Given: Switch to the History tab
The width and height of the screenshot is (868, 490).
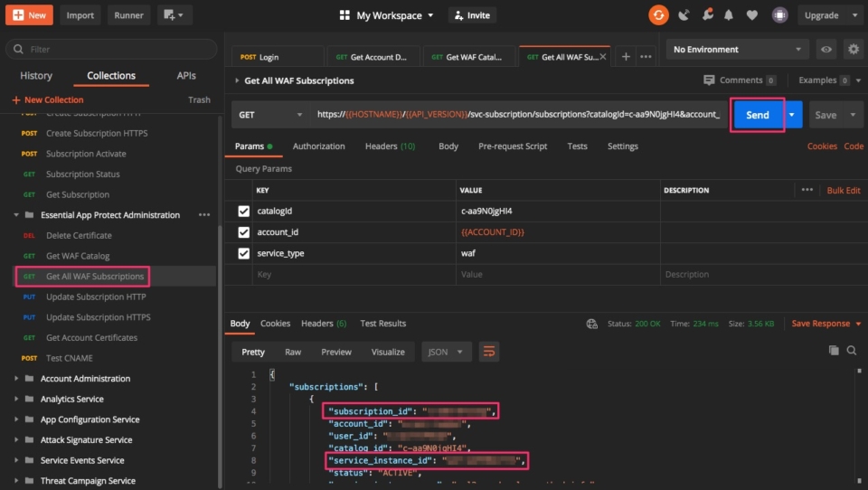Looking at the screenshot, I should [36, 75].
